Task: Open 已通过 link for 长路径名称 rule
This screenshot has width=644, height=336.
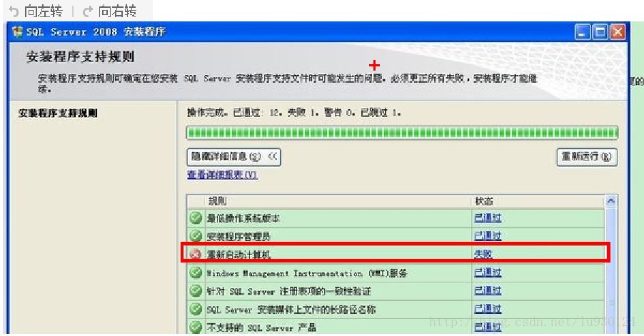Action: tap(488, 308)
